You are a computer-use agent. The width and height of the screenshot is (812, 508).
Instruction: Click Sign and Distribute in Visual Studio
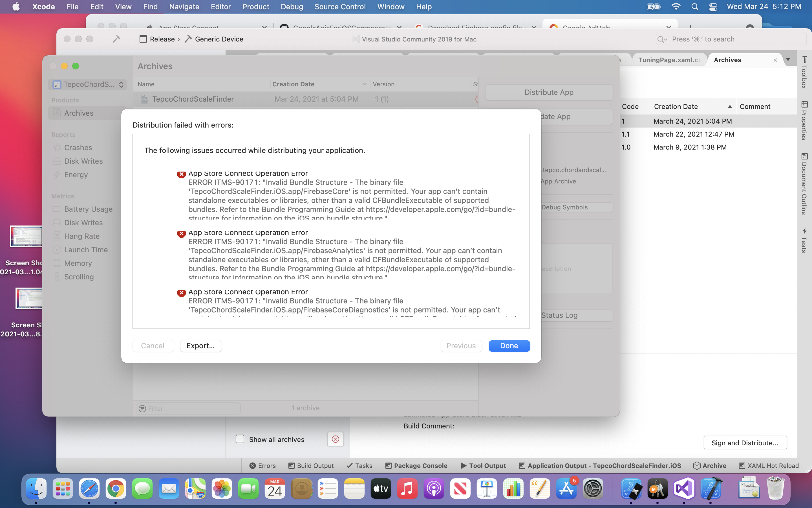point(745,443)
